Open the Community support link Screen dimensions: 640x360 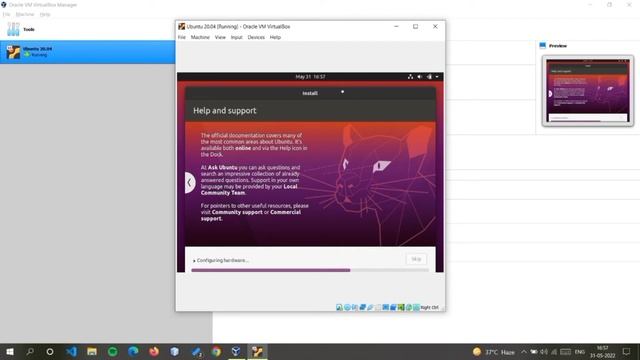tap(237, 212)
